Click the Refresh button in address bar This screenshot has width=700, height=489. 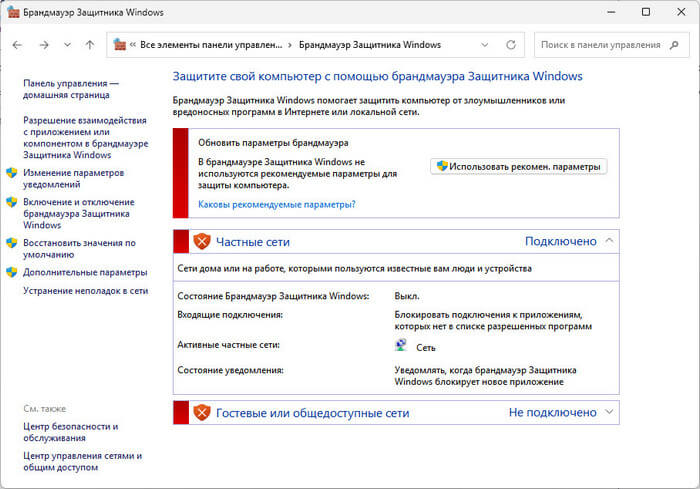[x=512, y=45]
